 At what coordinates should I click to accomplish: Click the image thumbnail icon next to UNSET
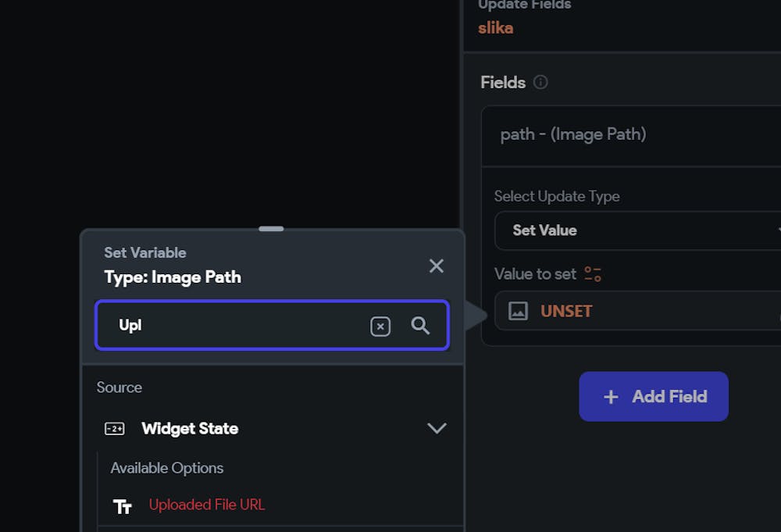(x=519, y=311)
